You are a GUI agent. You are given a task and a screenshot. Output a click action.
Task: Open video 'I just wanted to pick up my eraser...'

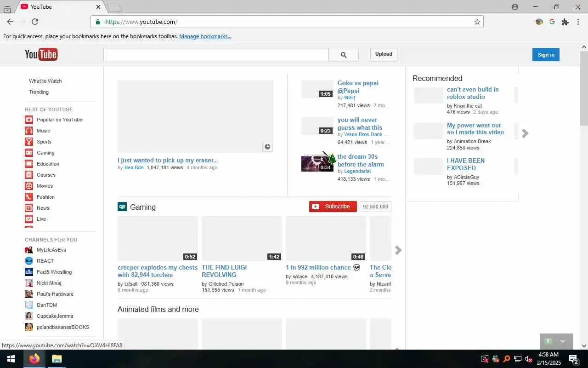point(168,161)
